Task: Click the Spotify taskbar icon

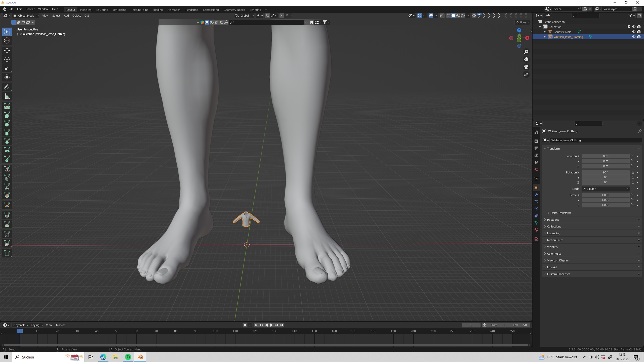Action: click(x=128, y=357)
